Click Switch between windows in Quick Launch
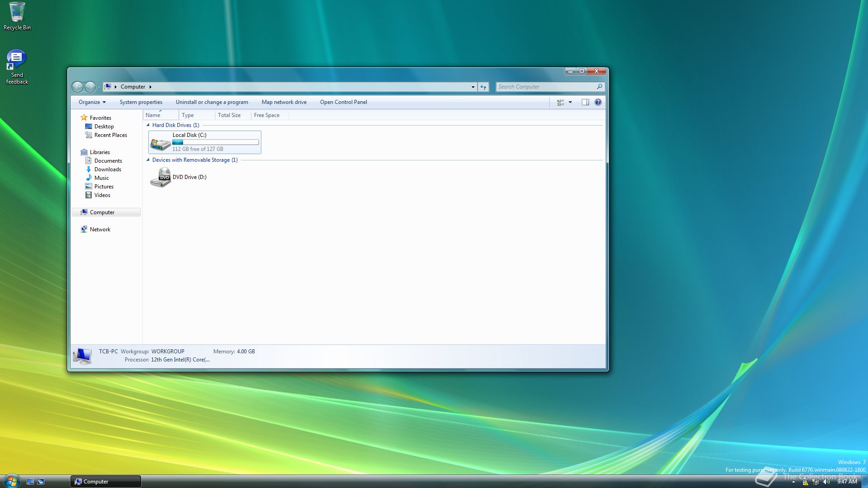Screen dimensions: 868x488 (41, 482)
